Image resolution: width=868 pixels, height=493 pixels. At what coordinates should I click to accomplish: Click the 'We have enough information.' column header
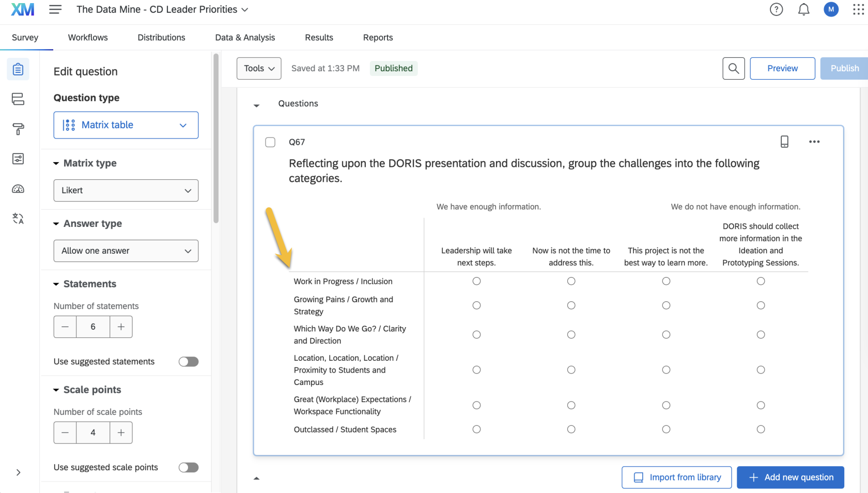coord(488,207)
